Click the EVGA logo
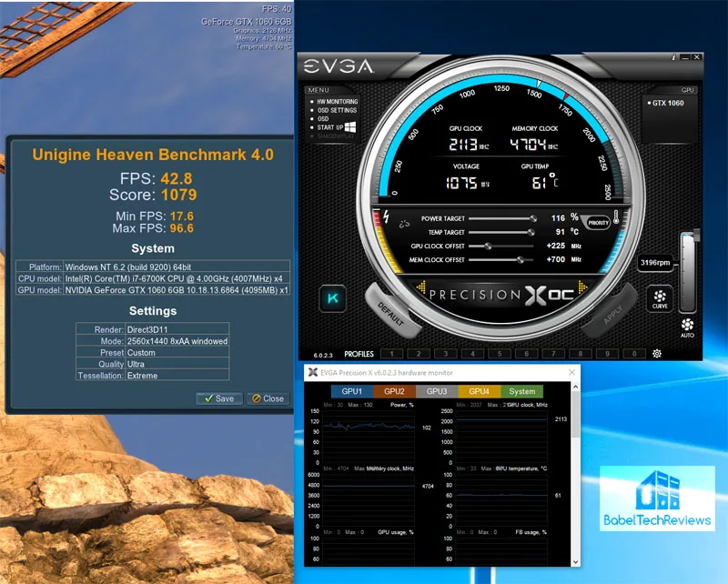The width and height of the screenshot is (728, 584). click(x=338, y=66)
